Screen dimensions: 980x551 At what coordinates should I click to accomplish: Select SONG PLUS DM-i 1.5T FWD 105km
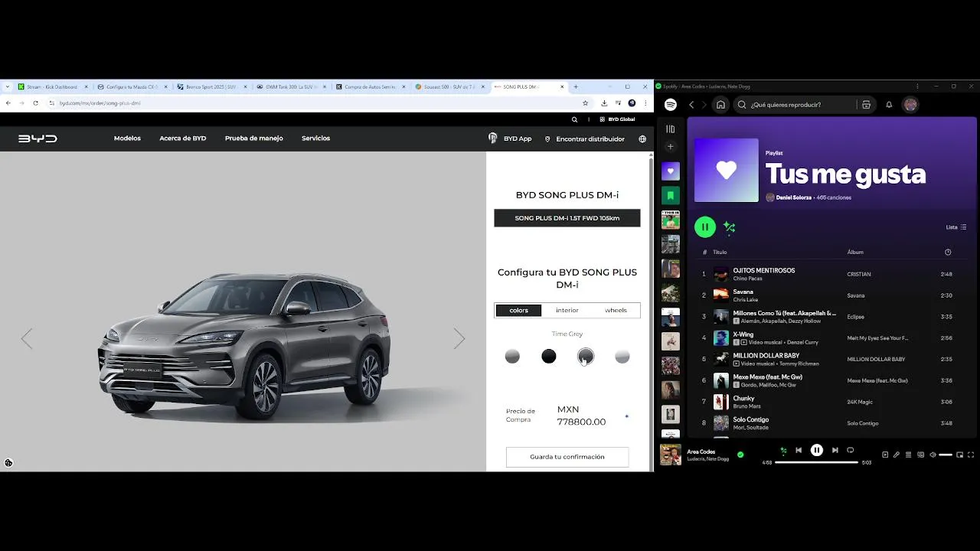point(567,218)
